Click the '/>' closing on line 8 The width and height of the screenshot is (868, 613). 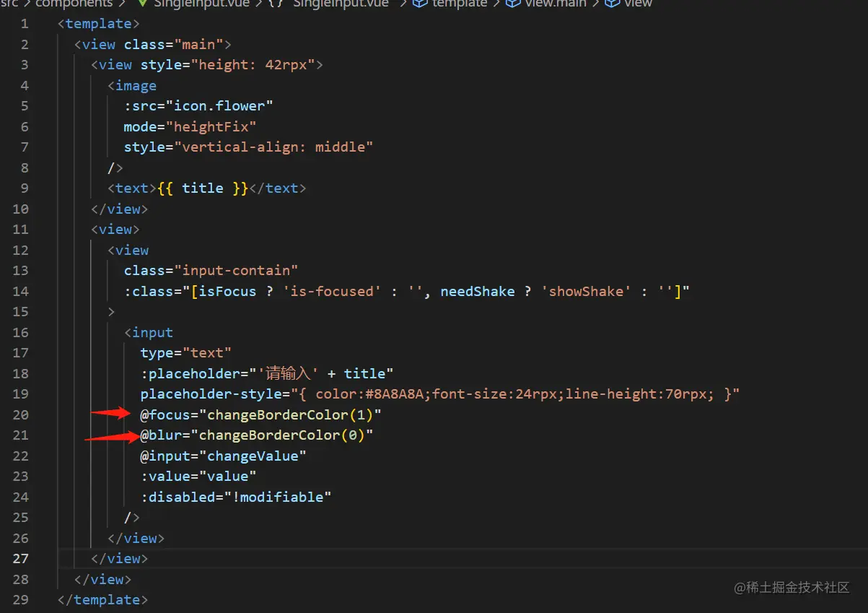[x=115, y=168]
